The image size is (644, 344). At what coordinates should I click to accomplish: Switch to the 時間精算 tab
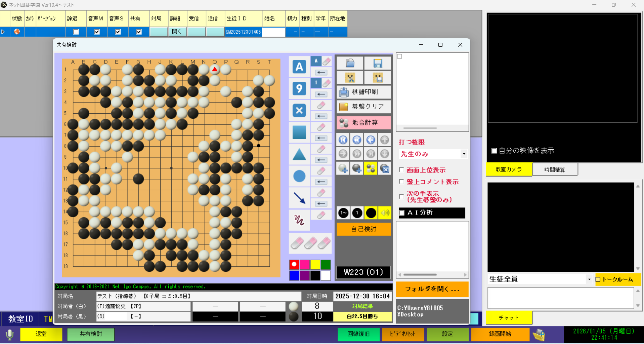pos(555,170)
